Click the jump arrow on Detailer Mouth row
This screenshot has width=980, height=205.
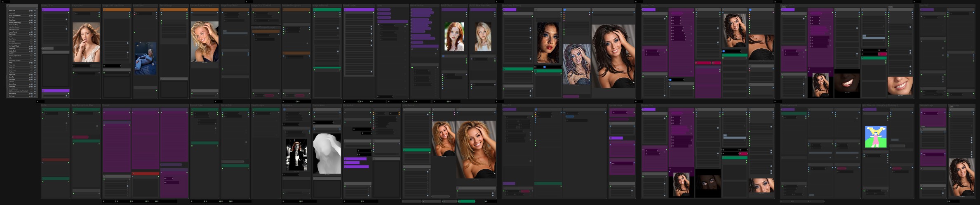click(x=35, y=50)
